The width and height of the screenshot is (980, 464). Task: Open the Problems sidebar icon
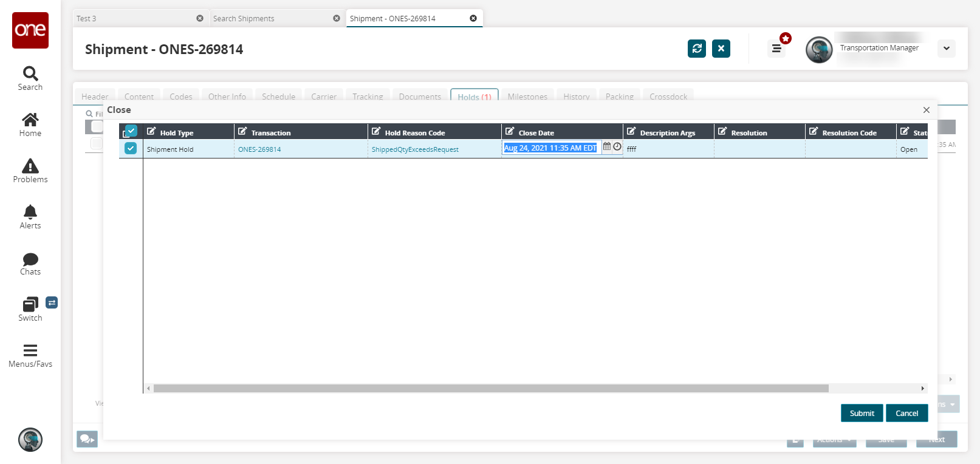point(30,171)
